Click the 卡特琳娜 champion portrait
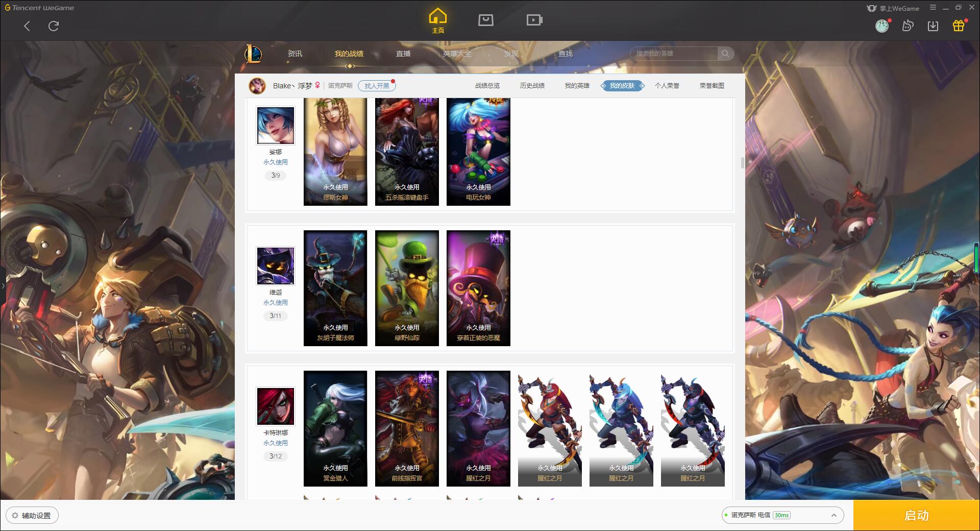 coord(276,406)
